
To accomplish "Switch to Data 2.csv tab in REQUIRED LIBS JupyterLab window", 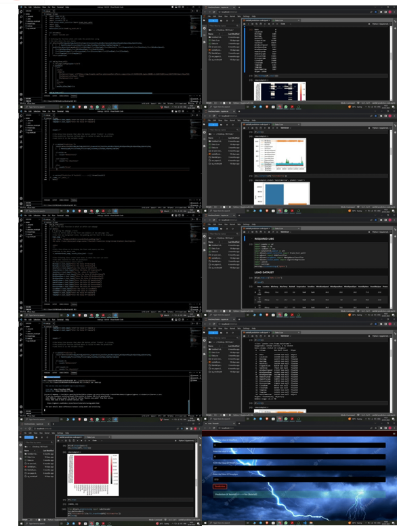I will coord(286,228).
